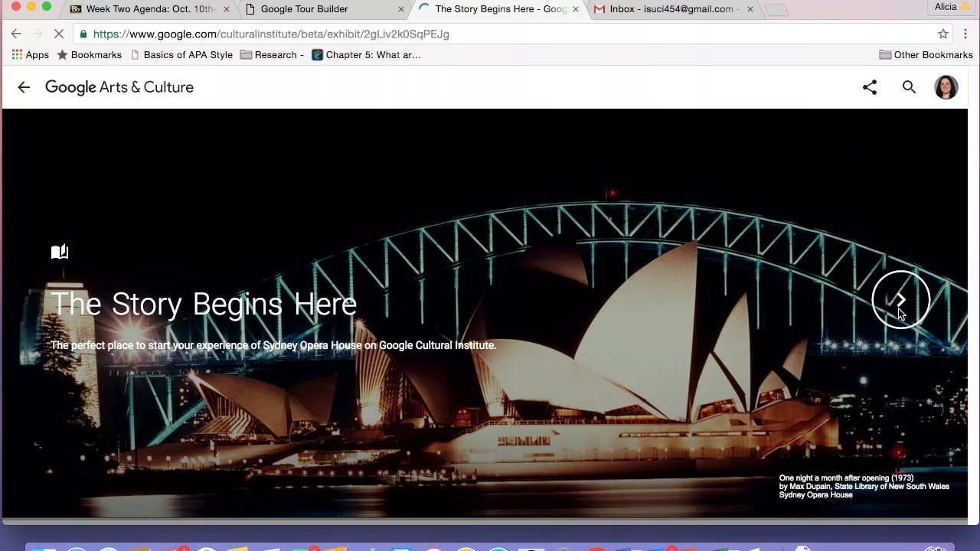
Task: Click the Max Dupain photo credit caption
Action: click(864, 487)
